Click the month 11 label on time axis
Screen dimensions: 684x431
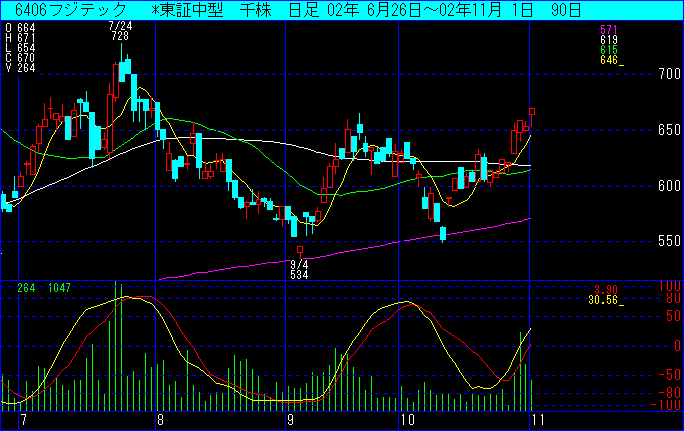pyautogui.click(x=538, y=421)
